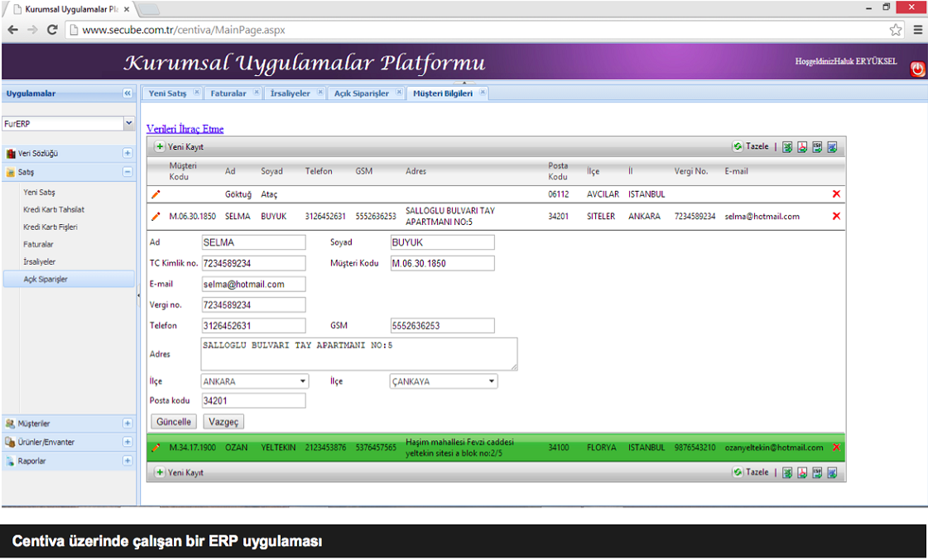
Task: Export grid to CSV in top toolbar
Action: (817, 146)
